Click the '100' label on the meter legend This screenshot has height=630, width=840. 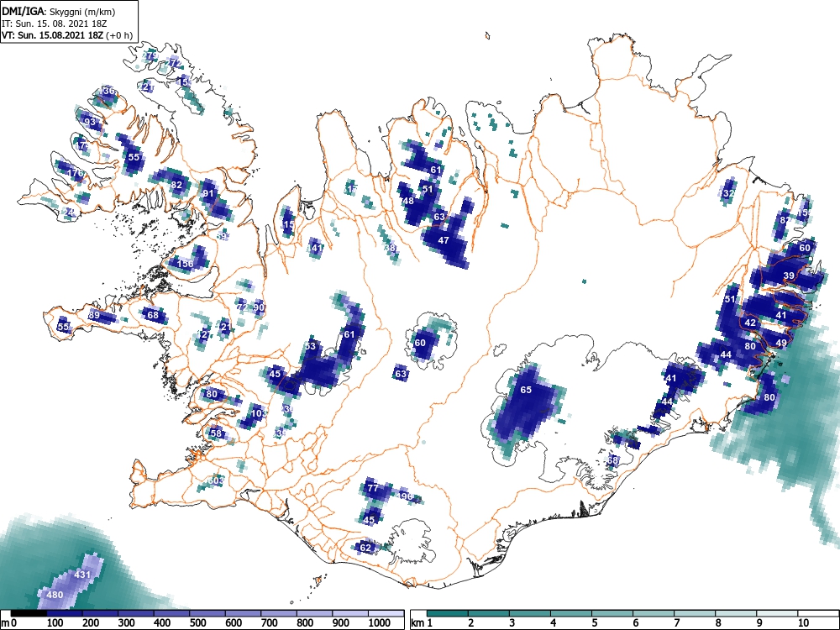click(x=55, y=623)
